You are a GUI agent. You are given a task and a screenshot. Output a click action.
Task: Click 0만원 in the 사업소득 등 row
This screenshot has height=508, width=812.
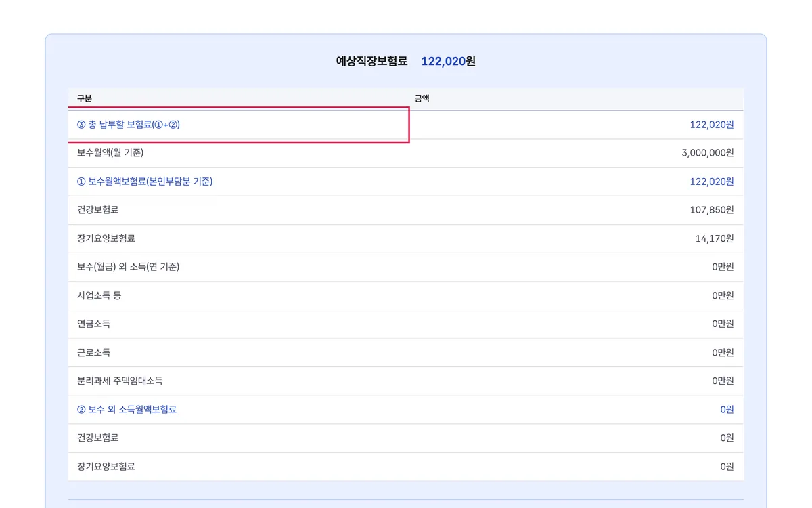click(x=723, y=295)
